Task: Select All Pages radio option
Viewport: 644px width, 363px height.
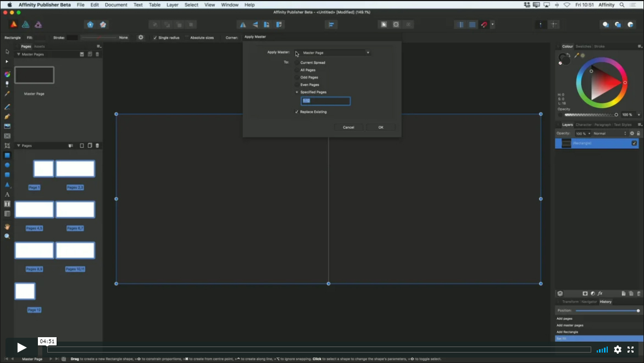Action: pyautogui.click(x=297, y=70)
